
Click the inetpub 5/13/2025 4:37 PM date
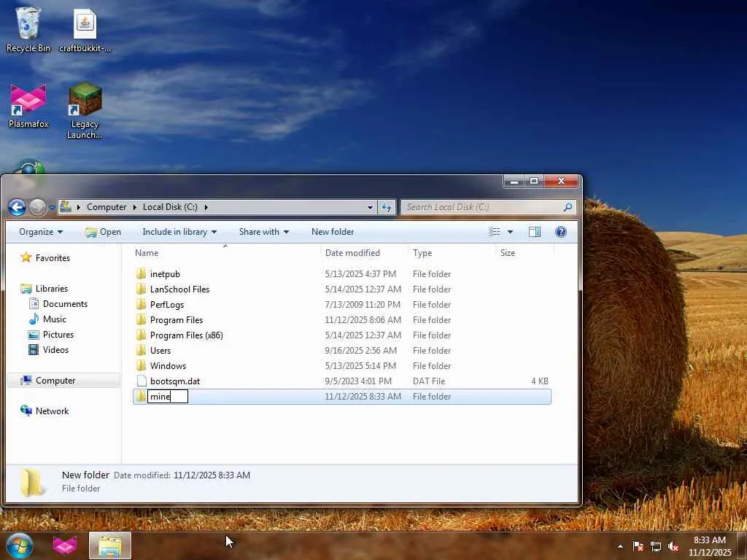pyautogui.click(x=360, y=274)
